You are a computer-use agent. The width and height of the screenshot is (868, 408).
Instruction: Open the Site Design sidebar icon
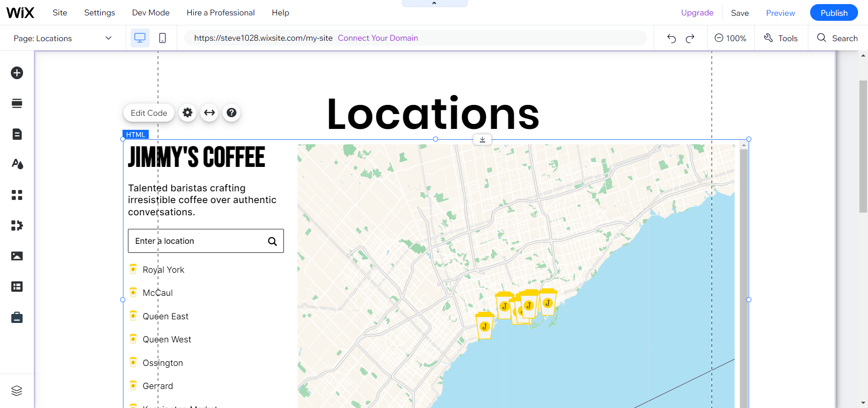tap(17, 164)
